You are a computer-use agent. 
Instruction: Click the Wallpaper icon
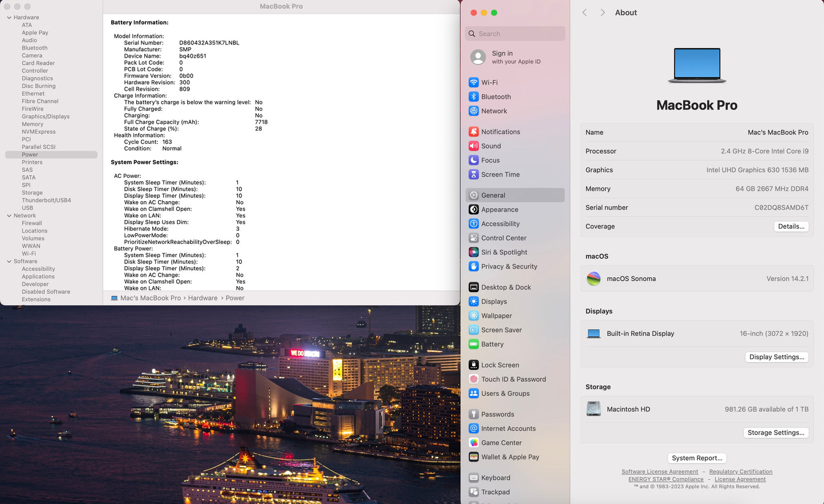point(473,316)
